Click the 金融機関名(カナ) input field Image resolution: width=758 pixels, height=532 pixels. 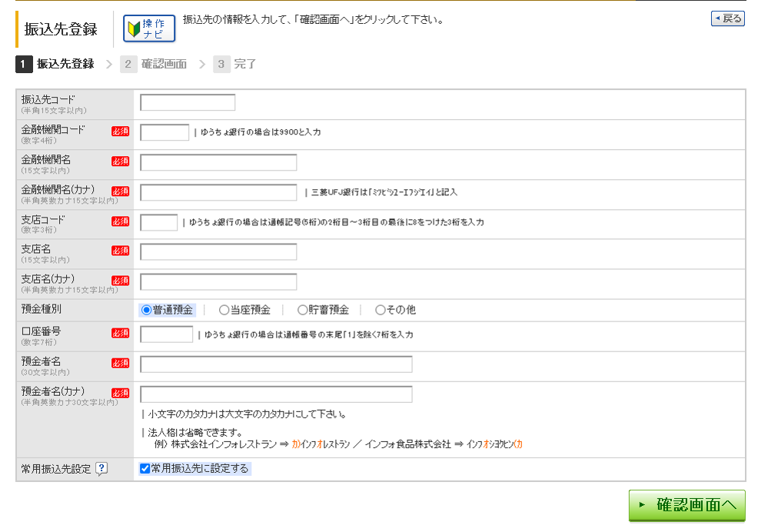coord(218,192)
